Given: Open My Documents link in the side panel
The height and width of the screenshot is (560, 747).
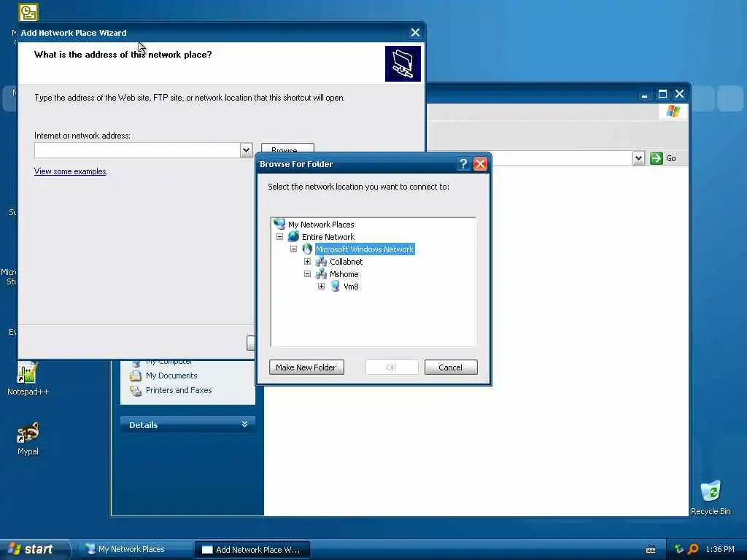Looking at the screenshot, I should (171, 376).
